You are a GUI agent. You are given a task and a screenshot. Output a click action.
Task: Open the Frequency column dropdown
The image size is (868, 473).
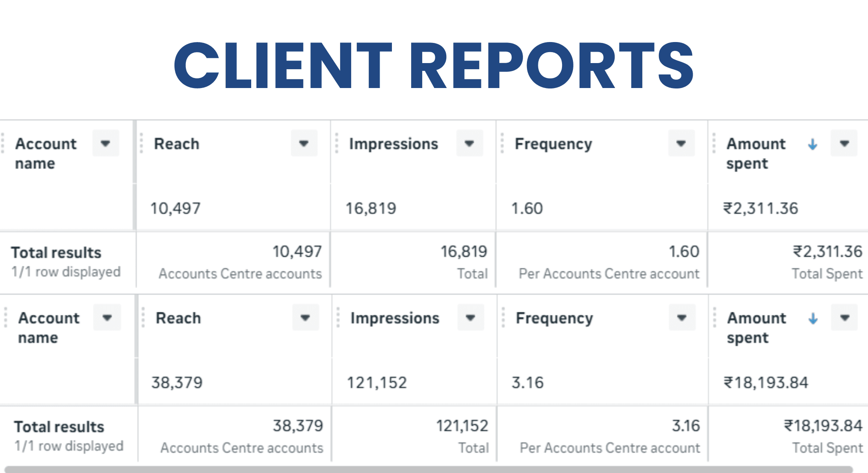coord(681,143)
